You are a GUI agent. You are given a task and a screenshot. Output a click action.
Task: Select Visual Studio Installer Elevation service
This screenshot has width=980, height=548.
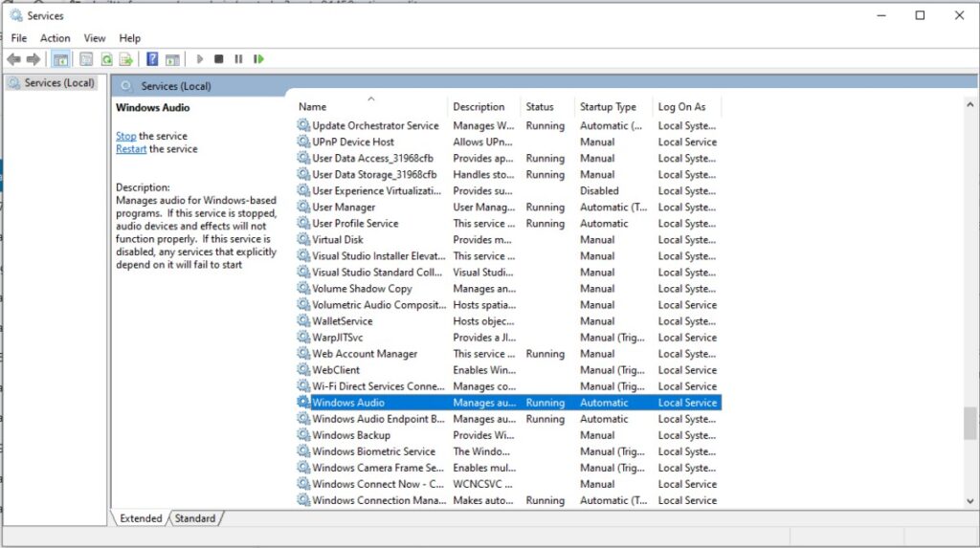tap(508, 255)
